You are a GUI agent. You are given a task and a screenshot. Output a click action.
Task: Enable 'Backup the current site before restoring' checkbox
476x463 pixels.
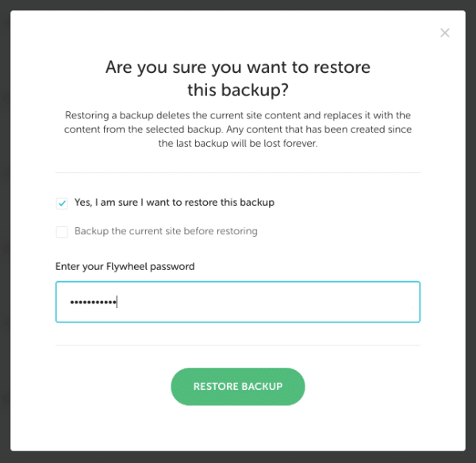tap(62, 232)
